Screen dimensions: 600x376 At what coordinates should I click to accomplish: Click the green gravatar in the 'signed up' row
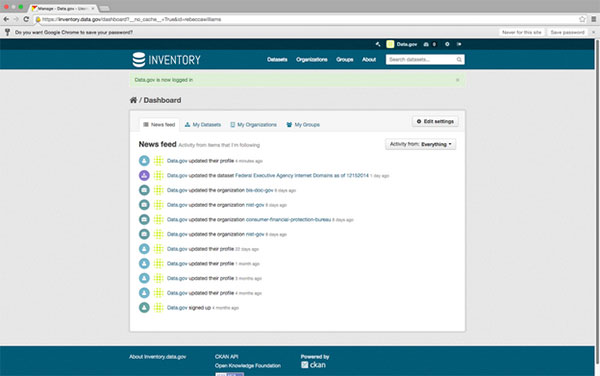tap(158, 308)
